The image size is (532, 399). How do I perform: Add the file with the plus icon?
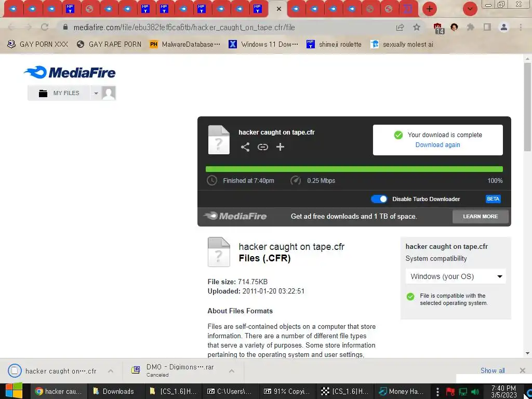[280, 147]
